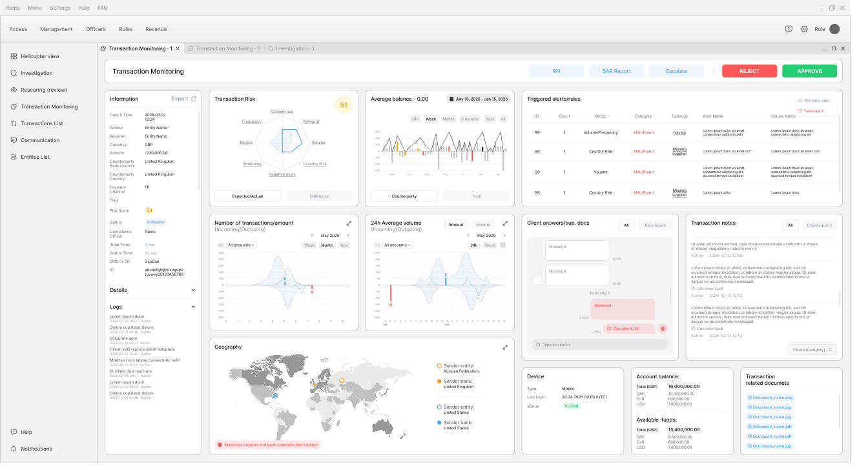This screenshot has height=470, width=868.
Task: Click the RFI button
Action: pos(556,71)
